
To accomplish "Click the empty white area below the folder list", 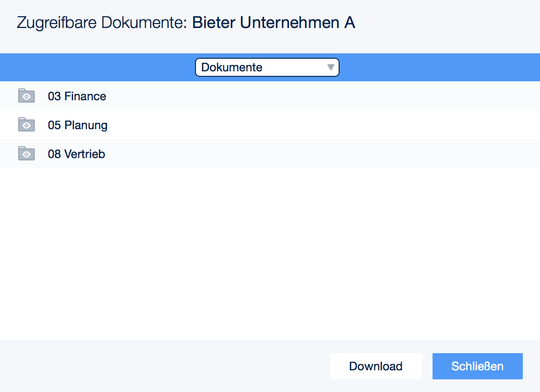I will [270, 253].
